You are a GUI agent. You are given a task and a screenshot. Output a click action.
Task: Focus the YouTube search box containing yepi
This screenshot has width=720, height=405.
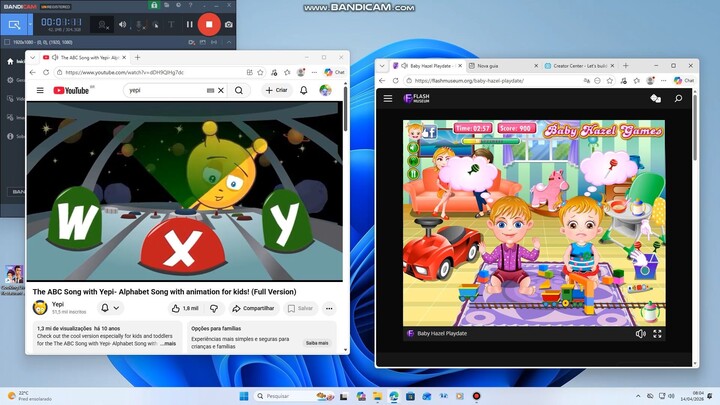(165, 90)
